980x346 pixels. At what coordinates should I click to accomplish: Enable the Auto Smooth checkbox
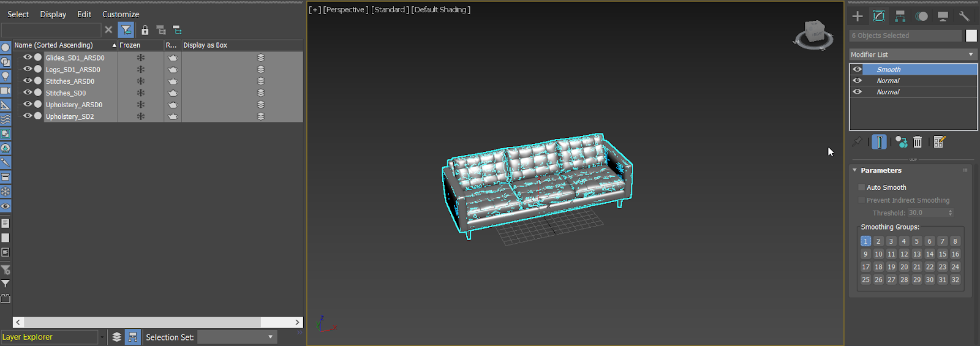coord(862,187)
